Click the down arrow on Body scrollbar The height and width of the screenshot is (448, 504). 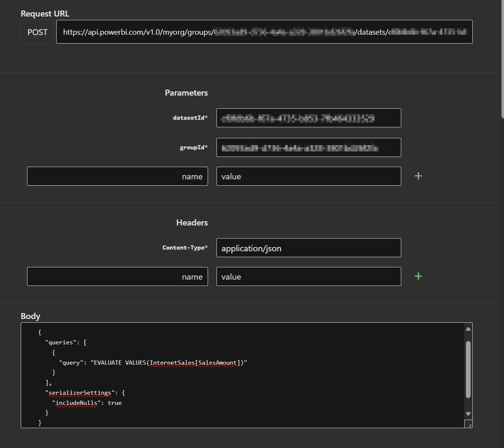point(467,413)
